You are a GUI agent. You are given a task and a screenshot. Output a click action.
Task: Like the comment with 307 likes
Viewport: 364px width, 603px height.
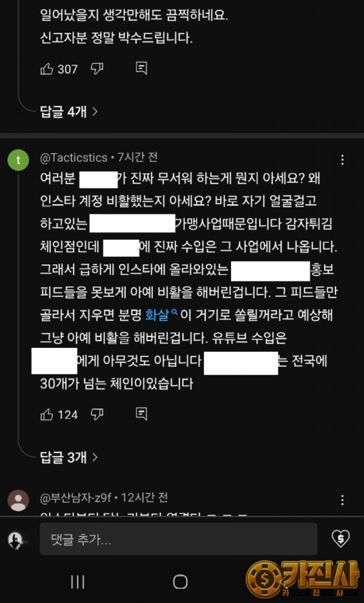coord(47,69)
